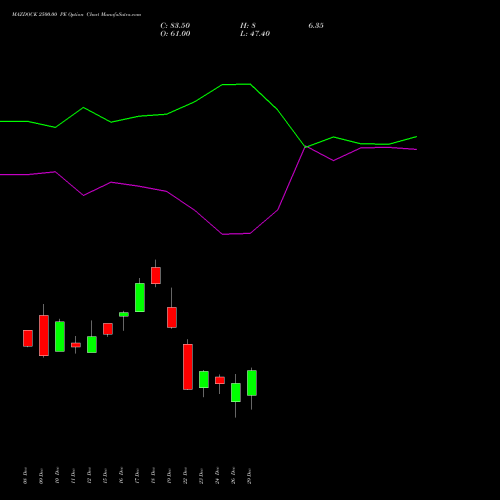500x500 pixels.
Task: Click the close price C: 83.50
Action: click(x=175, y=26)
